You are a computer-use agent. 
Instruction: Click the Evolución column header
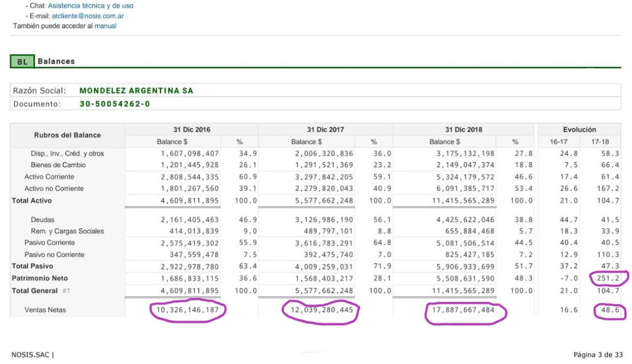tap(579, 130)
